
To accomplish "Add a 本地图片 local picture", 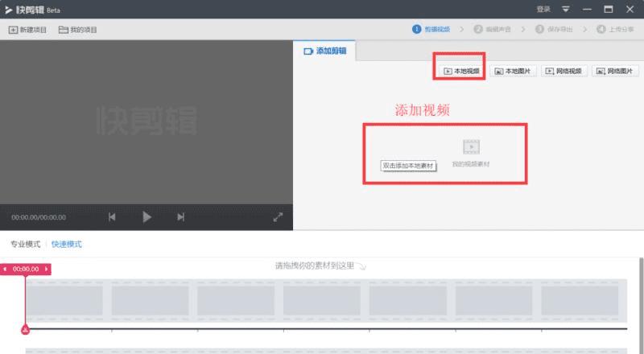I will click(513, 71).
